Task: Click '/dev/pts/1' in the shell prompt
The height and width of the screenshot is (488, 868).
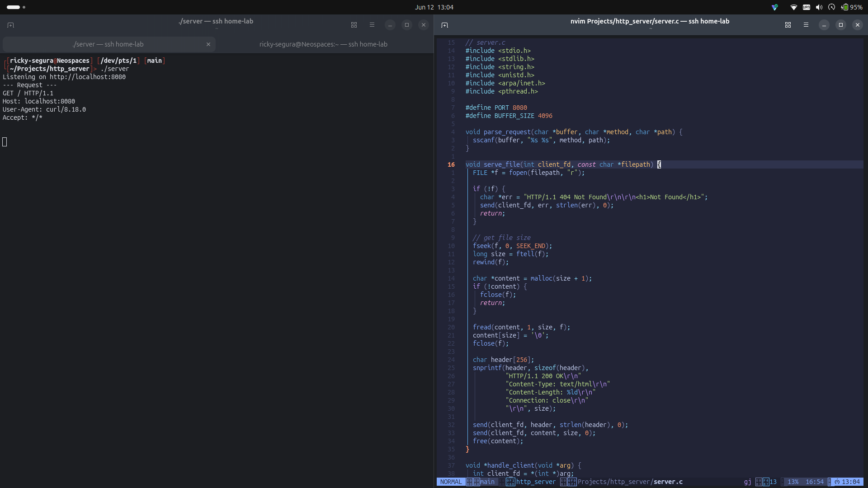Action: tap(118, 61)
